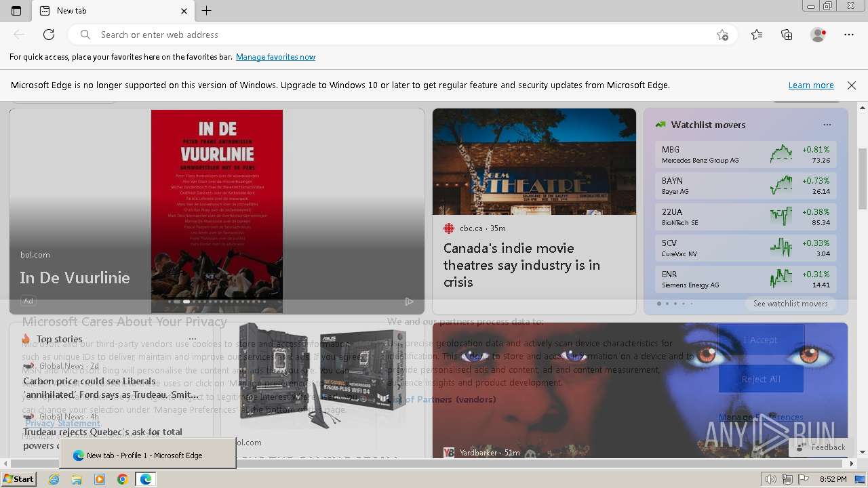
Task: Select the 22UA BioNTech SE stock row
Action: coord(746,217)
